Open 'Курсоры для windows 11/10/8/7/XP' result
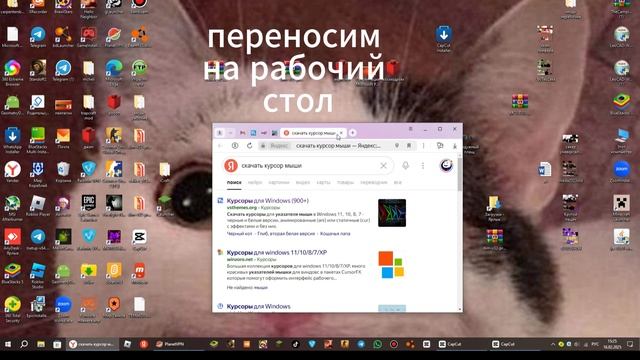This screenshot has width=640, height=360. pos(277,252)
